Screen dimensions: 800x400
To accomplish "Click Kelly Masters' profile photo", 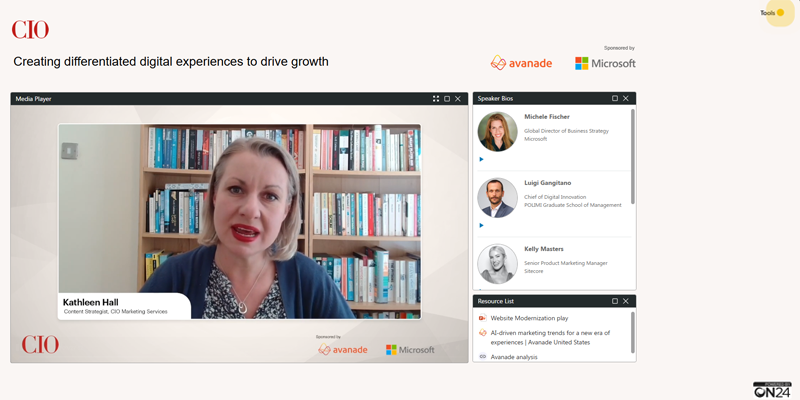I will [497, 264].
